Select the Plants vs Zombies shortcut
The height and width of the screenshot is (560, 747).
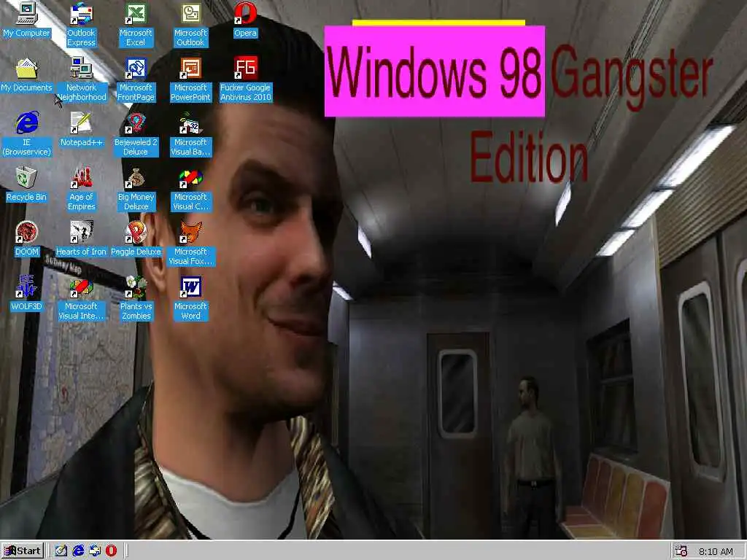136,298
